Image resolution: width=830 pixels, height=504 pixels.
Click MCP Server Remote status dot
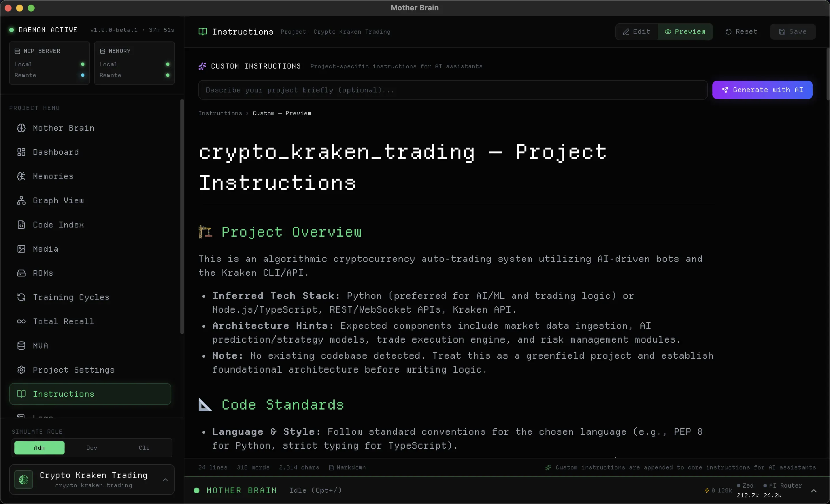pos(82,75)
